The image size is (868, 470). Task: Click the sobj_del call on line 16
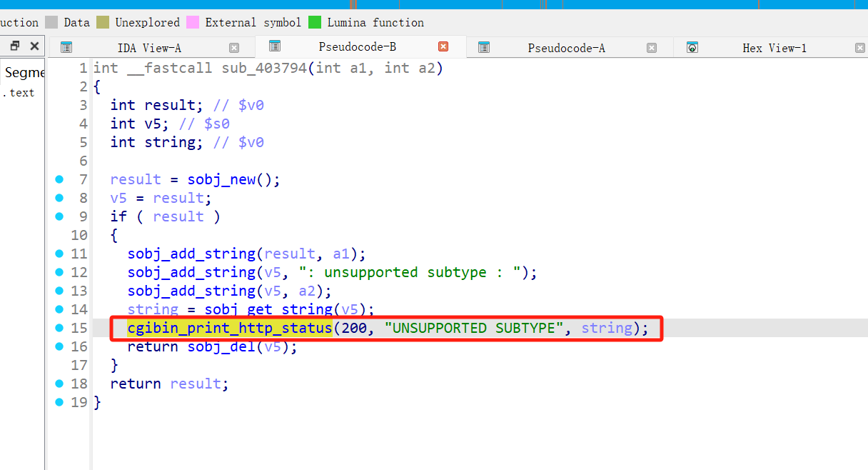[222, 346]
